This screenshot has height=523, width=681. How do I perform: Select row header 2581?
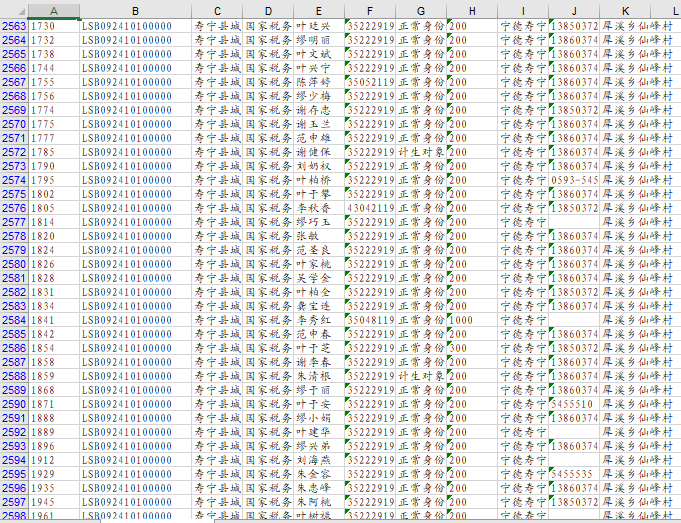point(14,278)
